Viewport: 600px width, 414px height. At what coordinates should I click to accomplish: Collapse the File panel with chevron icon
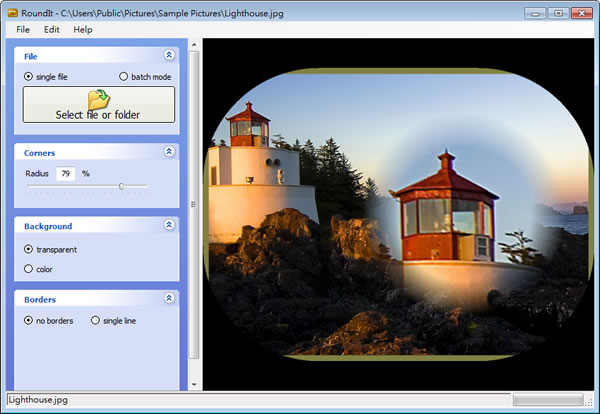169,56
